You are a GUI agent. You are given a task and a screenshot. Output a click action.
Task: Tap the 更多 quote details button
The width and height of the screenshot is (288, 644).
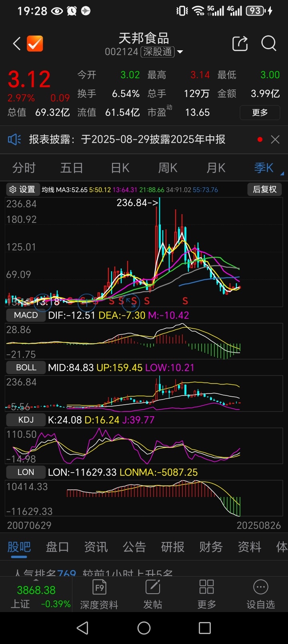tap(260, 113)
